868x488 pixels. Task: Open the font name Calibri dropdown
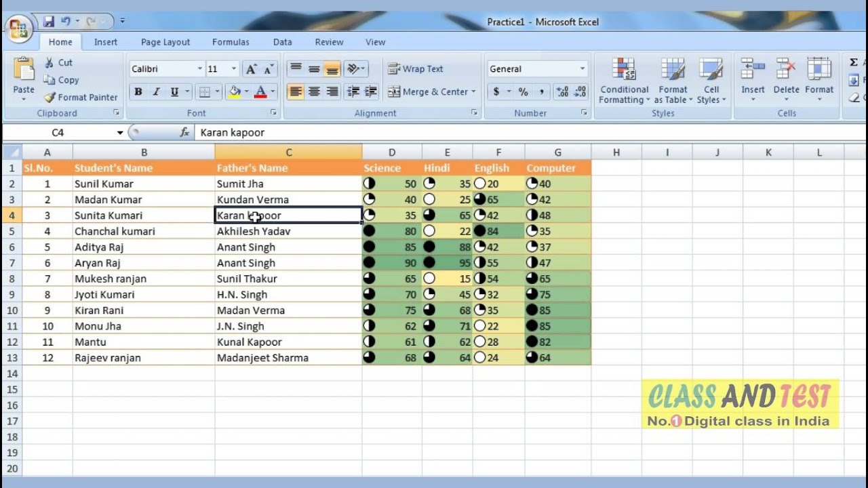(x=200, y=69)
